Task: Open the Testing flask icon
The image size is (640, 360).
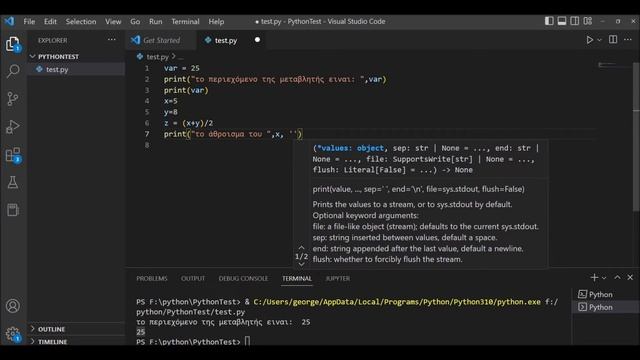Action: click(x=13, y=182)
